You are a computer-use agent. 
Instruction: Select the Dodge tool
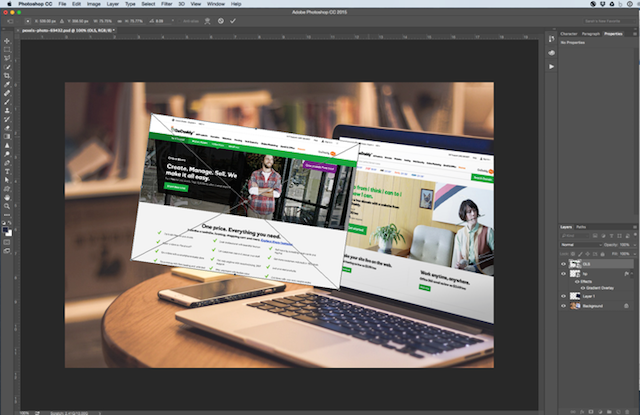[x=7, y=154]
